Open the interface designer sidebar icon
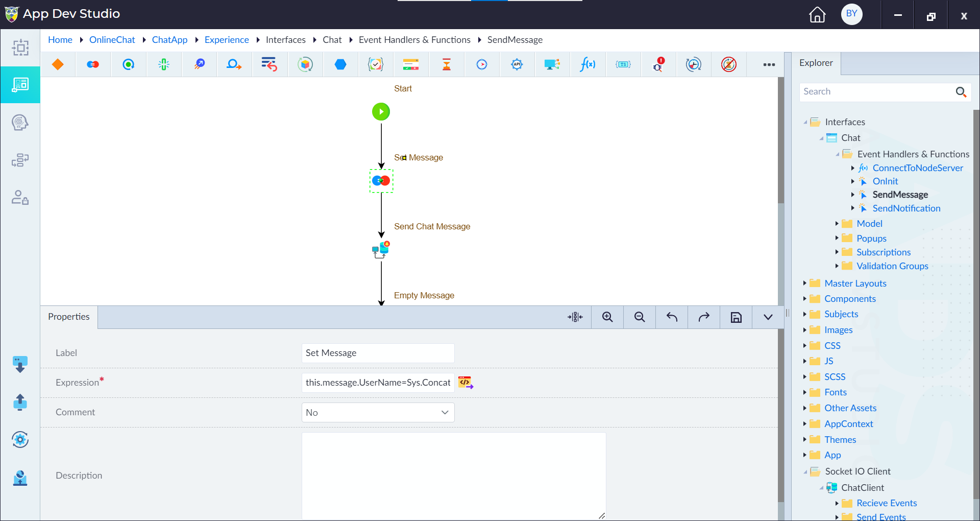This screenshot has height=521, width=980. click(20, 85)
